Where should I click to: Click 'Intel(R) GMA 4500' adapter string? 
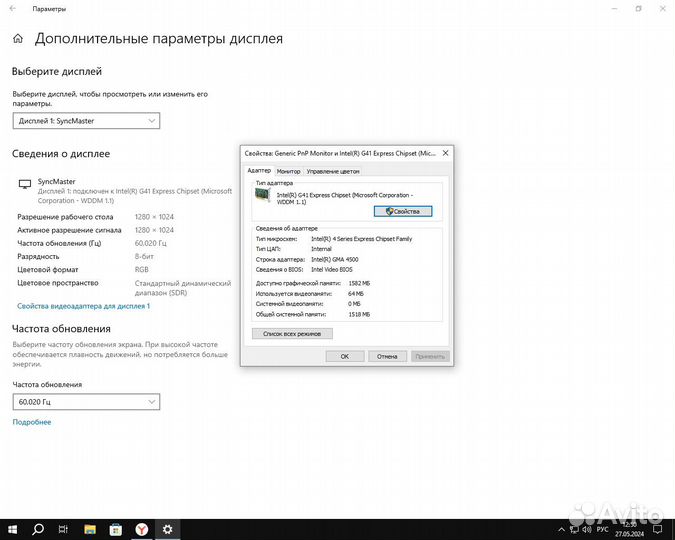click(x=334, y=259)
